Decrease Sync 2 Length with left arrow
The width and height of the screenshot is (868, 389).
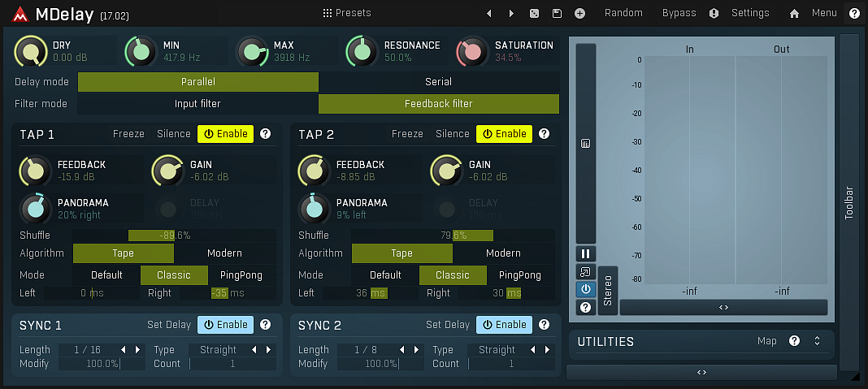(x=401, y=350)
